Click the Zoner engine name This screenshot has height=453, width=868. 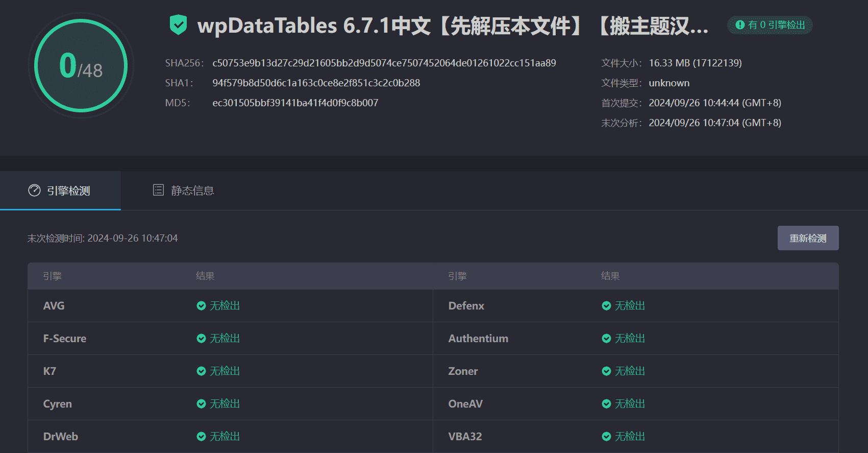click(x=463, y=371)
